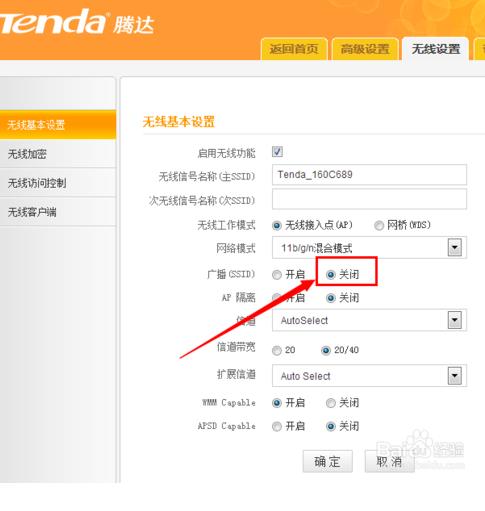
Task: Open 无线访问控制 sidebar item
Action: pos(58,183)
